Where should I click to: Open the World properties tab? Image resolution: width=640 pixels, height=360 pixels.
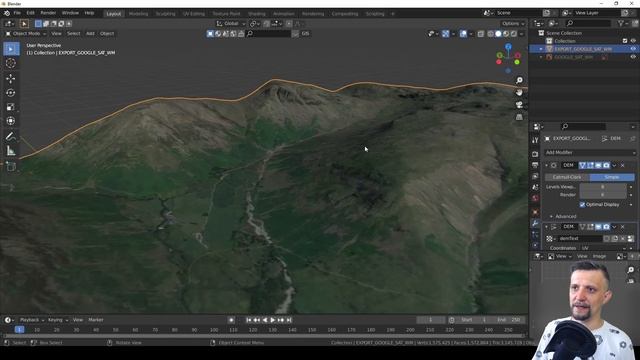tap(535, 198)
